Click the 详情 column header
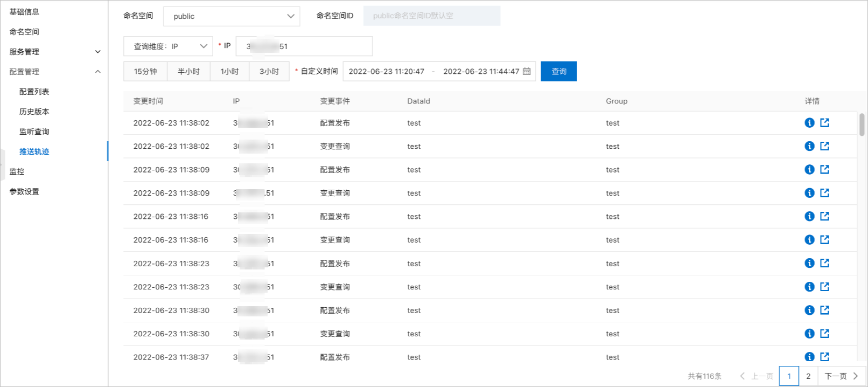This screenshot has height=387, width=868. [812, 101]
